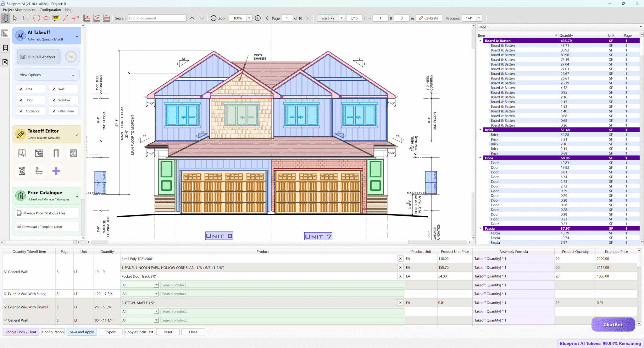Click the Find in document search field

[x=157, y=18]
